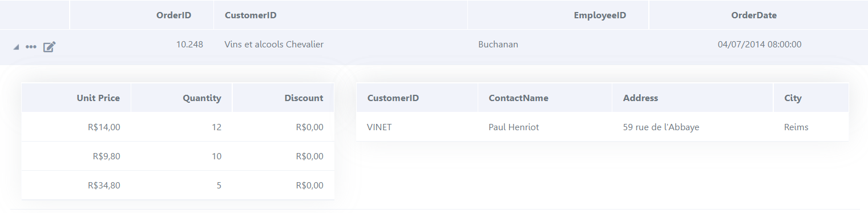Image resolution: width=868 pixels, height=213 pixels.
Task: Click CustomerID header in detail customer table
Action: (393, 98)
